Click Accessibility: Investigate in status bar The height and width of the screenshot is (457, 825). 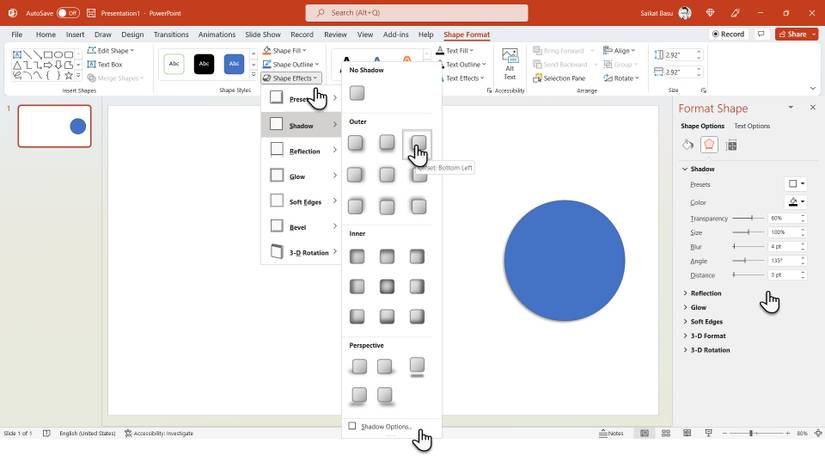pyautogui.click(x=159, y=433)
